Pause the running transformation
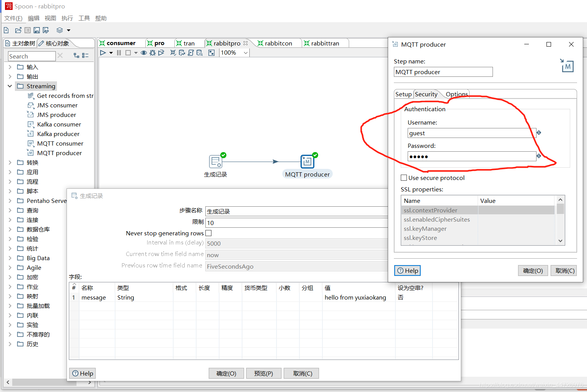587x392 pixels. pyautogui.click(x=119, y=53)
